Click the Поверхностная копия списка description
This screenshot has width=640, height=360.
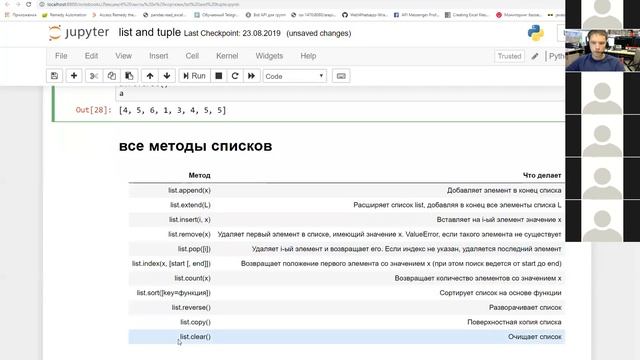click(514, 322)
